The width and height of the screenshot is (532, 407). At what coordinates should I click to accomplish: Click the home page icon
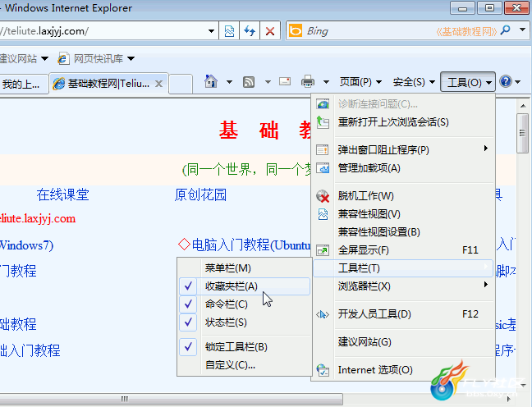pyautogui.click(x=211, y=81)
